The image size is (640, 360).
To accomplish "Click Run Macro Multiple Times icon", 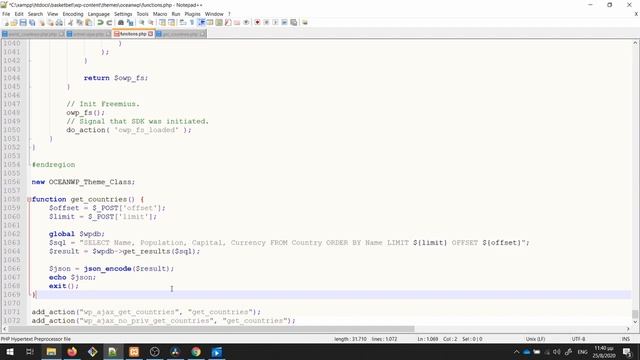I will point(284,22).
